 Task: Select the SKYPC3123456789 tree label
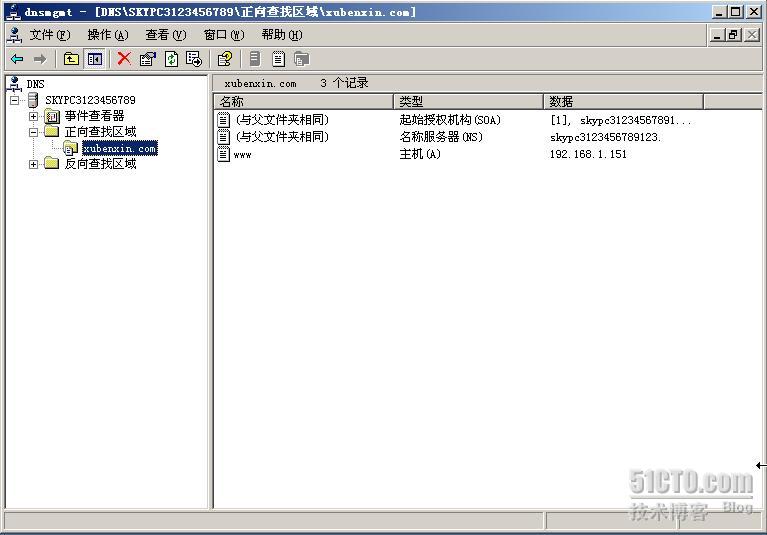90,100
